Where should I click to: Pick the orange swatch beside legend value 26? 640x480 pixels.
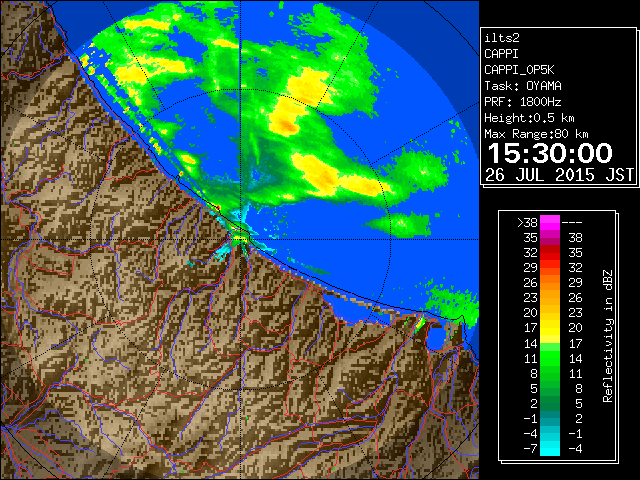click(550, 283)
